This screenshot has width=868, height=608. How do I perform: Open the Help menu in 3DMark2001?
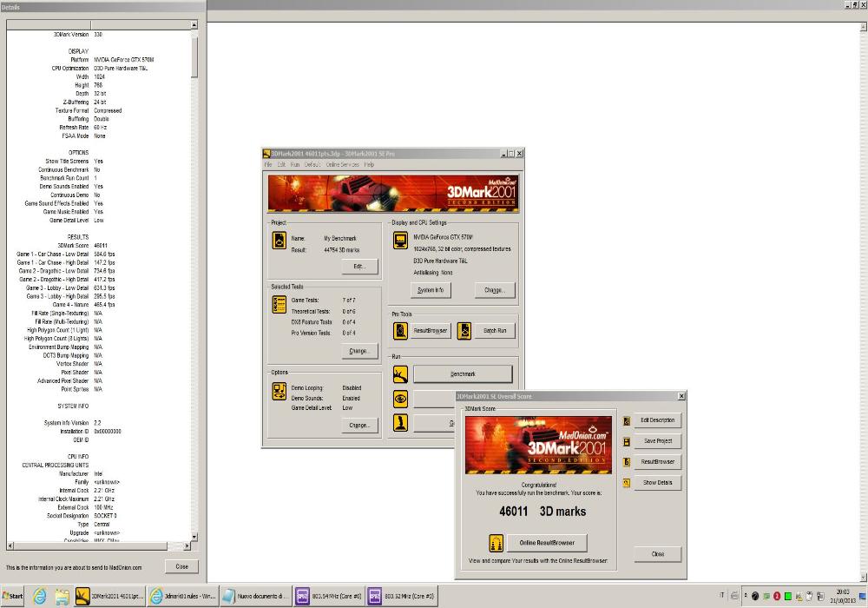[369, 164]
